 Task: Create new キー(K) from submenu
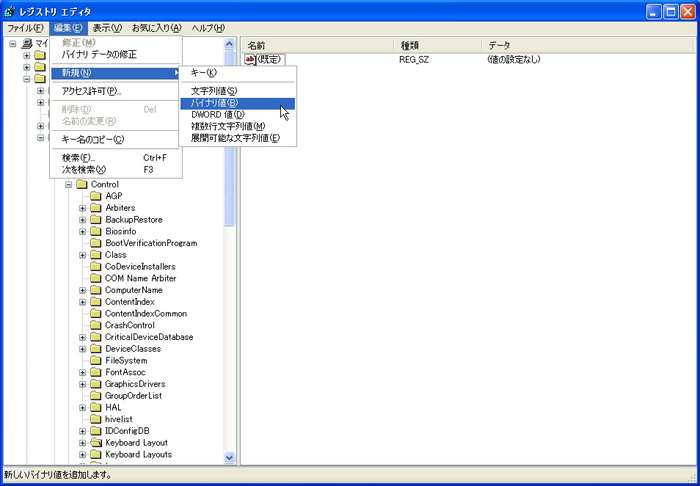pos(238,73)
